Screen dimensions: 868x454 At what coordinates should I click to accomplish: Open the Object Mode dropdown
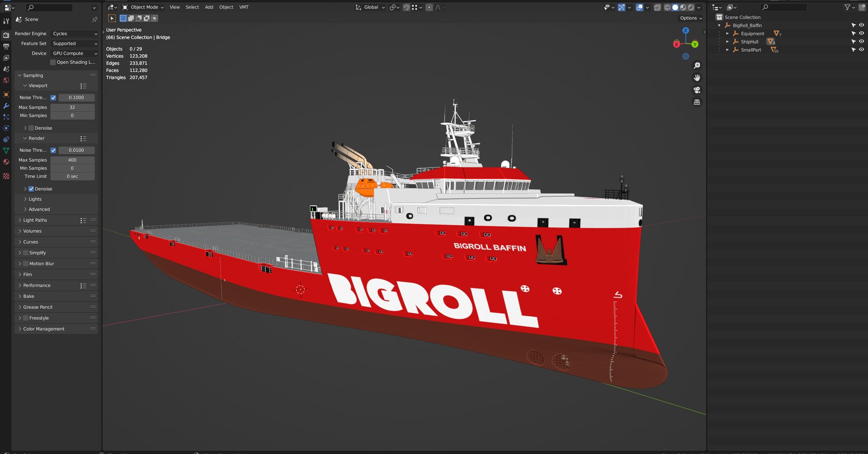pos(143,7)
